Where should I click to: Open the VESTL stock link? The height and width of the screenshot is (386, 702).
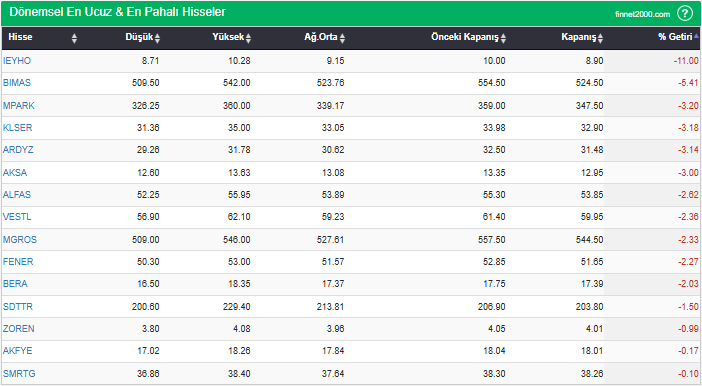point(17,217)
